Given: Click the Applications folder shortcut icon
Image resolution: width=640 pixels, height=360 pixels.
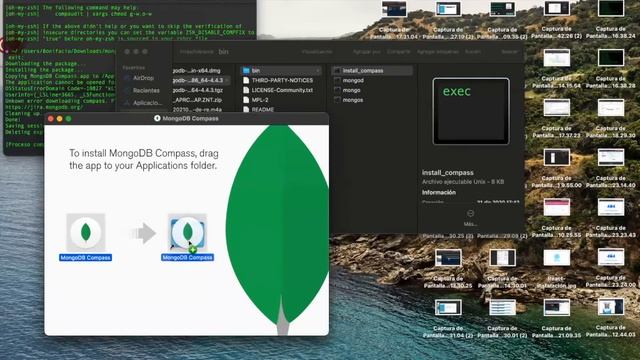Looking at the screenshot, I should 188,232.
